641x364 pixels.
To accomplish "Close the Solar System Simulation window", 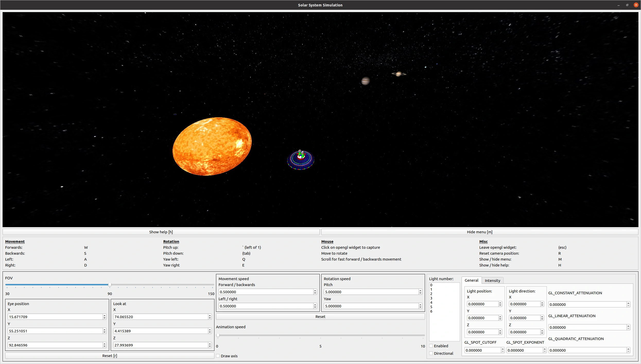I will point(636,5).
